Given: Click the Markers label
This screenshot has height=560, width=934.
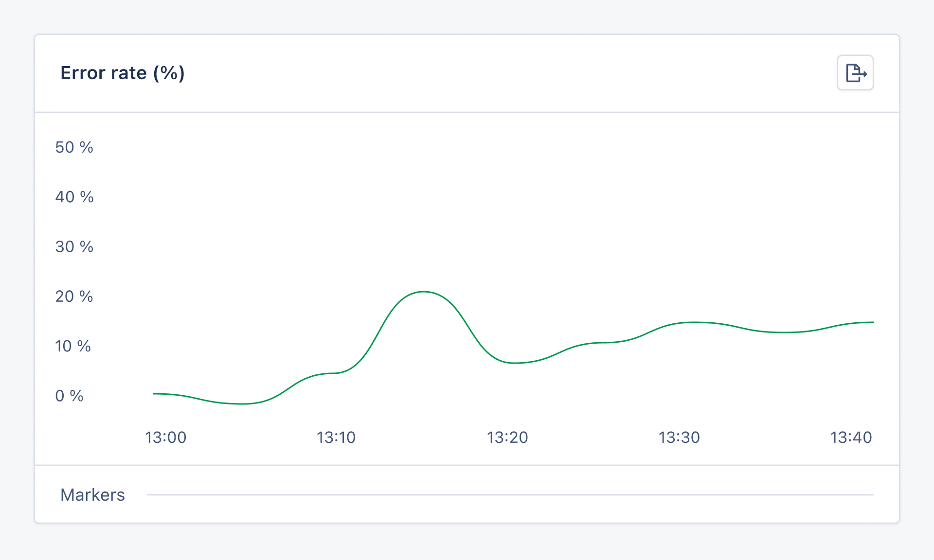Looking at the screenshot, I should pyautogui.click(x=92, y=495).
